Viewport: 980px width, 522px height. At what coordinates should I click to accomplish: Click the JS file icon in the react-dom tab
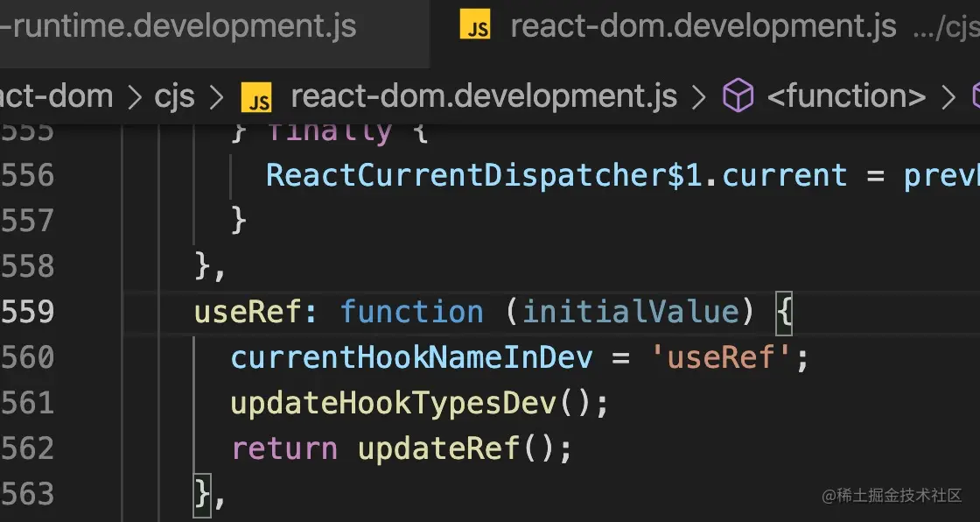[x=475, y=26]
